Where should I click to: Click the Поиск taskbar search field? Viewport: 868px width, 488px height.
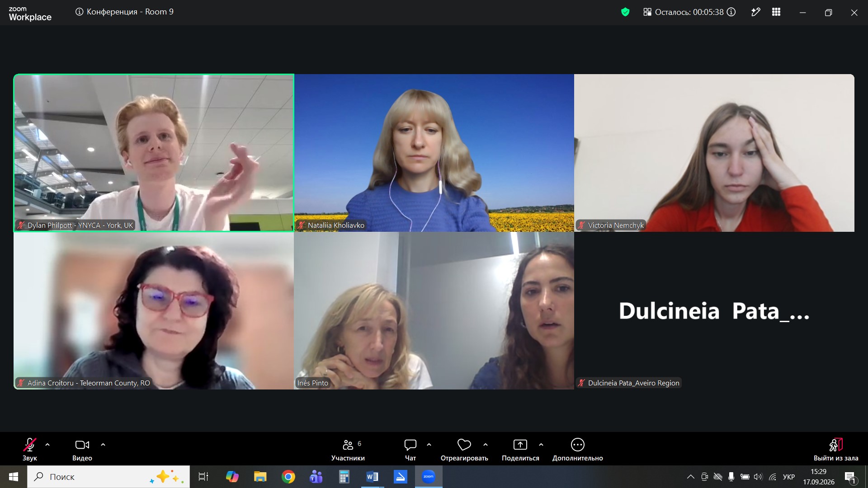click(x=108, y=477)
